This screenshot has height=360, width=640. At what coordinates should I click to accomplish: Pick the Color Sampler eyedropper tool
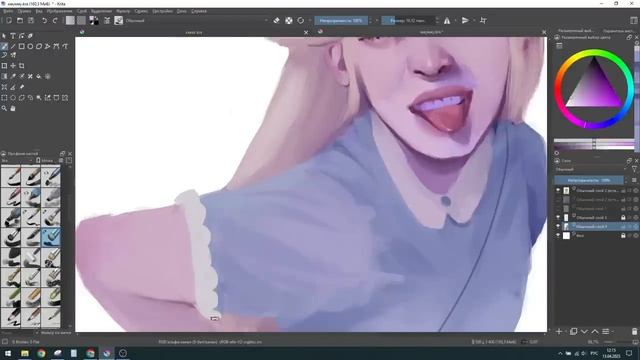point(13,76)
